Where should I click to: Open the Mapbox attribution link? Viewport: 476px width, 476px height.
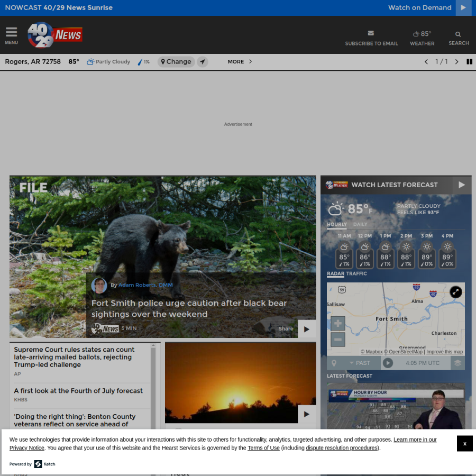(x=372, y=352)
